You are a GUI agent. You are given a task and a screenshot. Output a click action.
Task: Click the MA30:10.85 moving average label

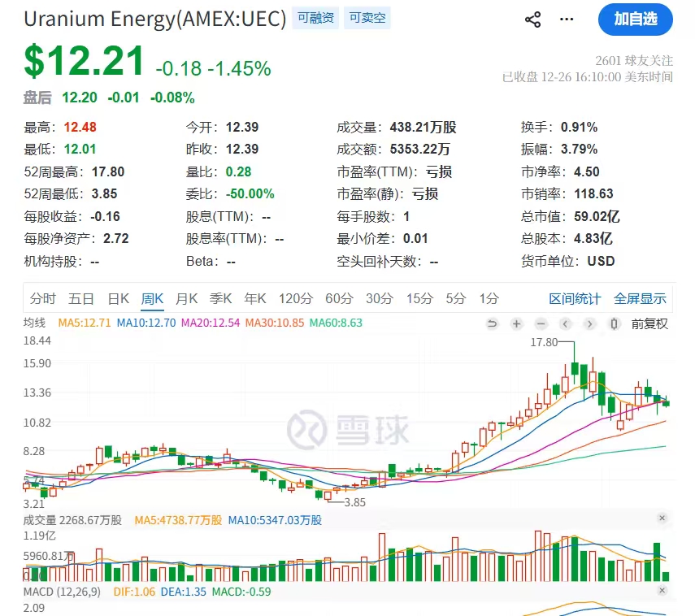click(275, 323)
